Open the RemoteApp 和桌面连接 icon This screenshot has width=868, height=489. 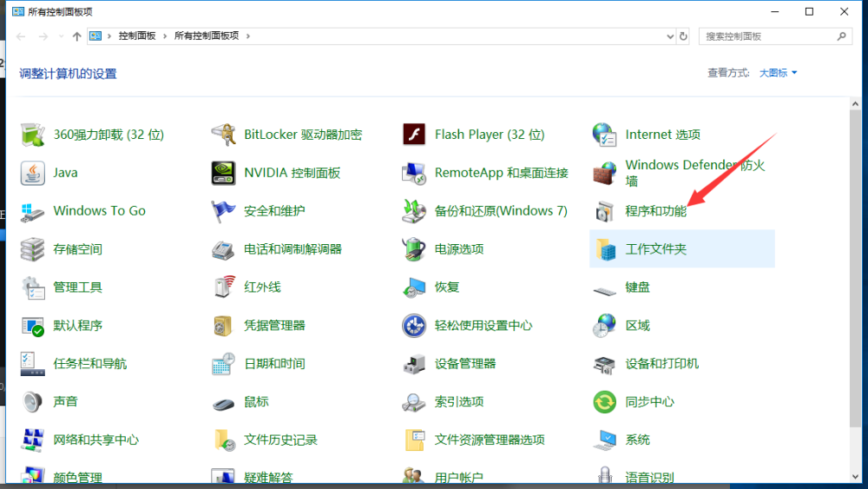point(414,173)
